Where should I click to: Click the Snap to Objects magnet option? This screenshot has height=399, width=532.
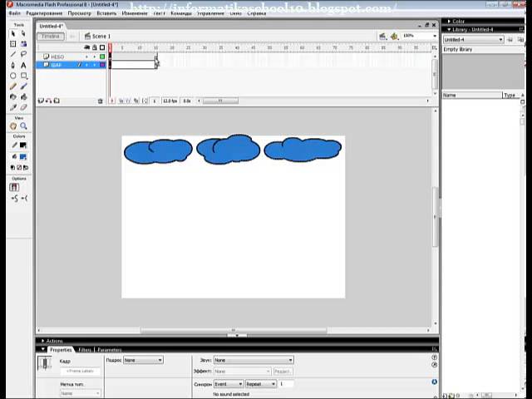[x=14, y=187]
